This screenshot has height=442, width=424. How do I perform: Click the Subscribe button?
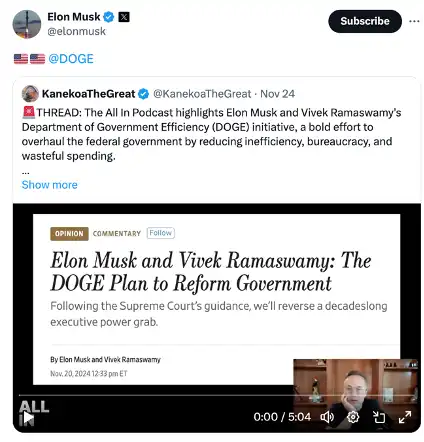click(365, 21)
